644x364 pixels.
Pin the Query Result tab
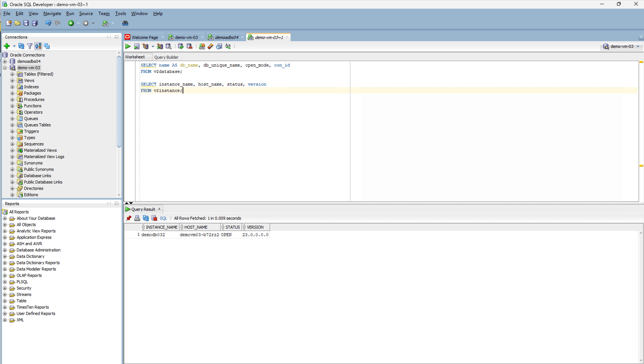point(129,218)
